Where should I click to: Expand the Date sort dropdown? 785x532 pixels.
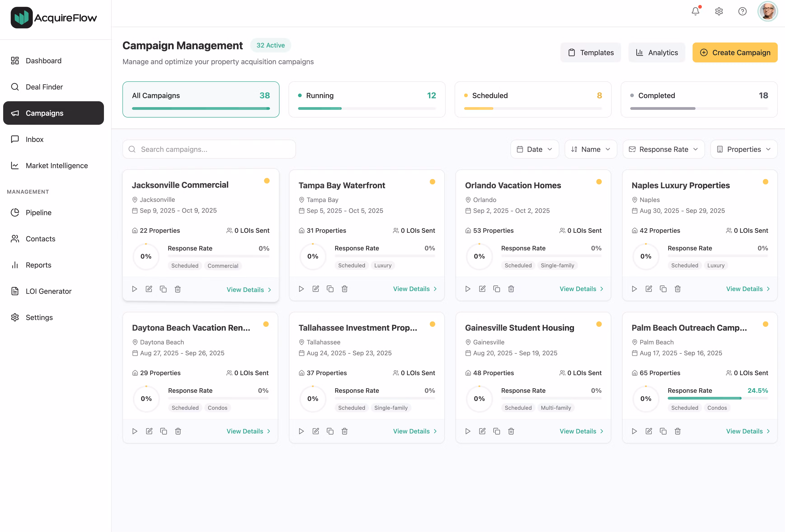point(534,149)
